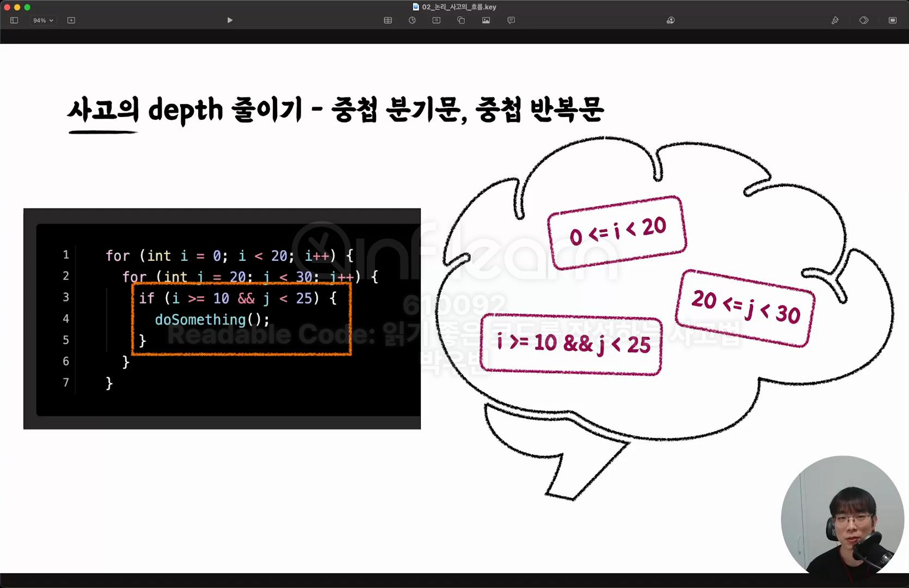Click the Add Slide button
909x588 pixels.
click(71, 20)
